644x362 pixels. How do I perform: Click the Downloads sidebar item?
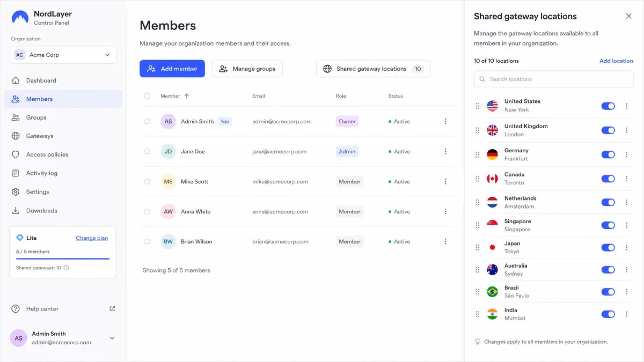pos(63,211)
